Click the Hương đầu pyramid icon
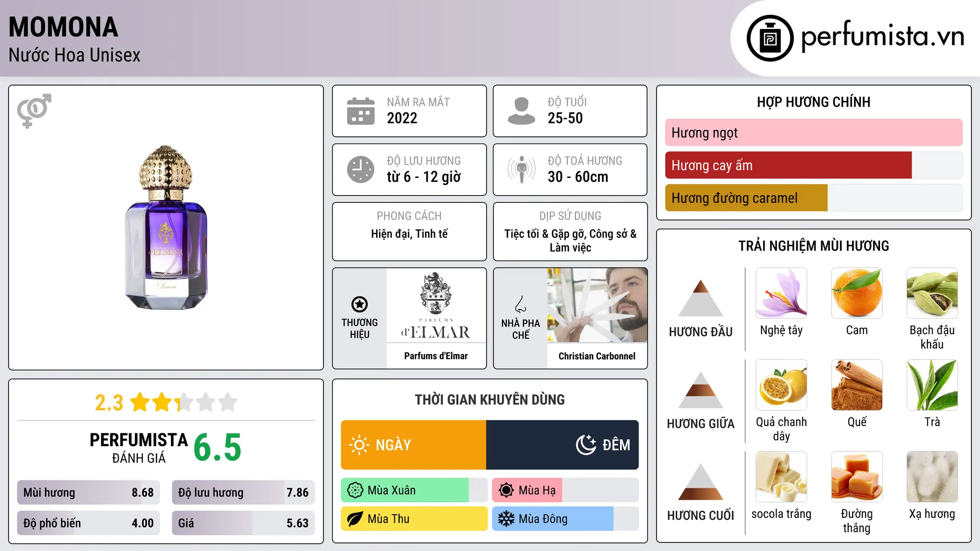 tap(701, 298)
